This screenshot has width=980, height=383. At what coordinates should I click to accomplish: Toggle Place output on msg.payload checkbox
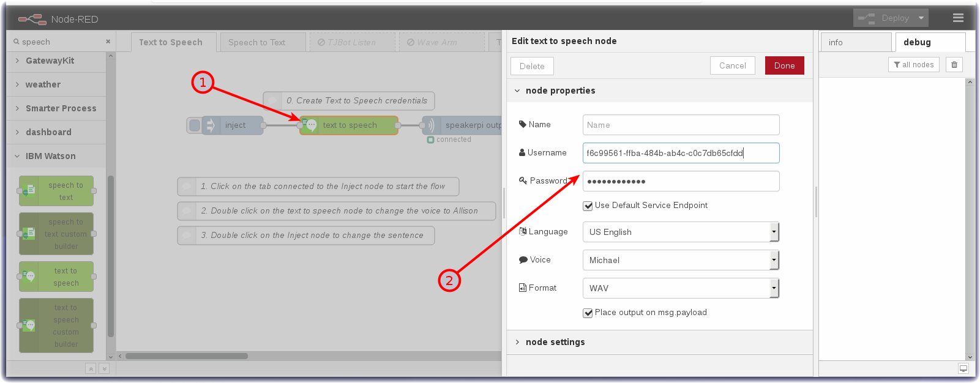tap(588, 313)
